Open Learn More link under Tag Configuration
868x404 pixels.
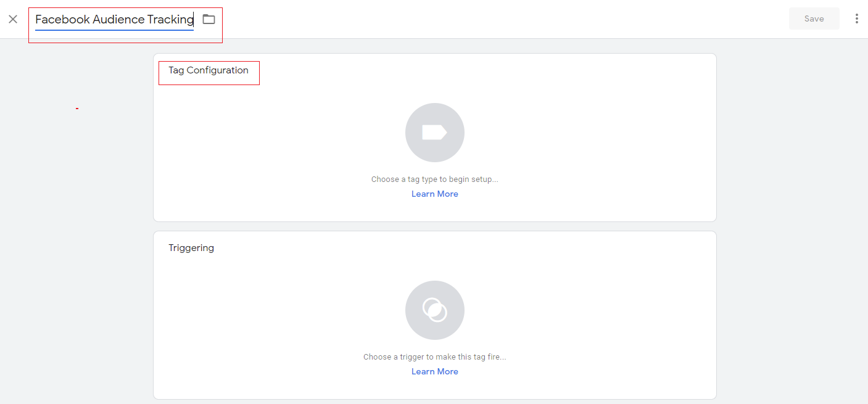pos(434,194)
